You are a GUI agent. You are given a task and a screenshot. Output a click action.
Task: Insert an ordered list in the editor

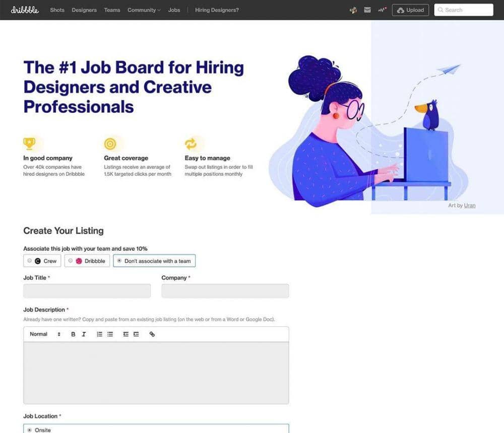pyautogui.click(x=99, y=334)
